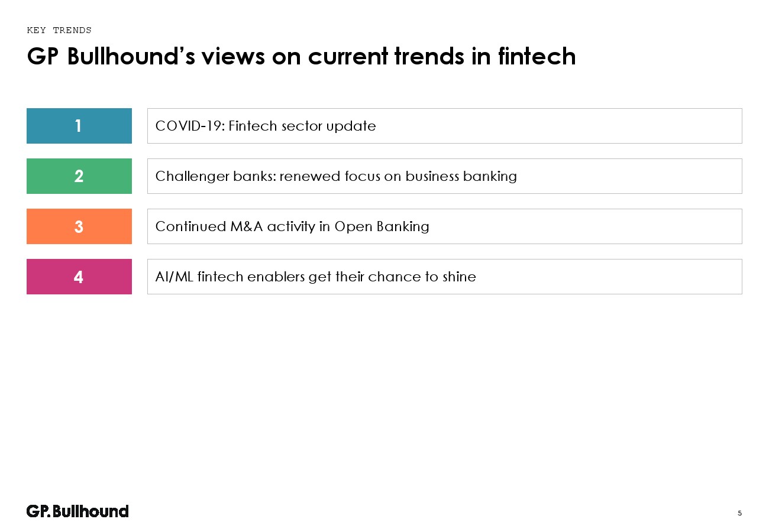
Task: Click the slide page number 5
Action: point(739,512)
